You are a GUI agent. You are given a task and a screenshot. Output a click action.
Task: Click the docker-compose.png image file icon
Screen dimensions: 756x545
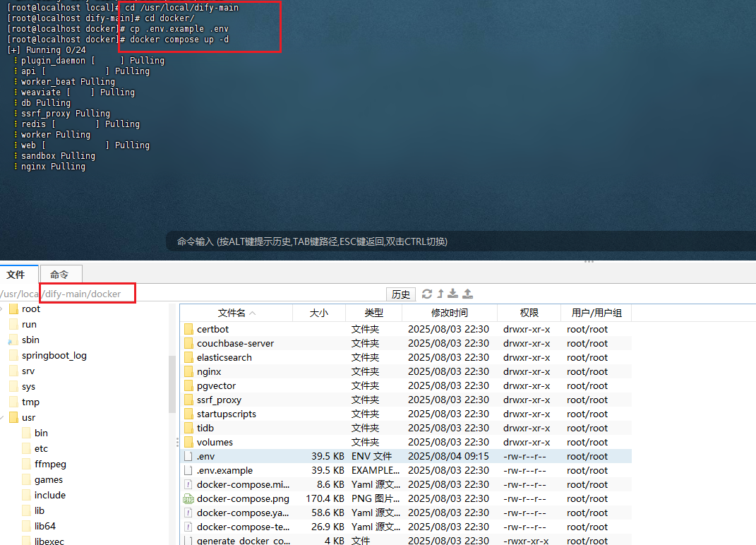coord(188,498)
